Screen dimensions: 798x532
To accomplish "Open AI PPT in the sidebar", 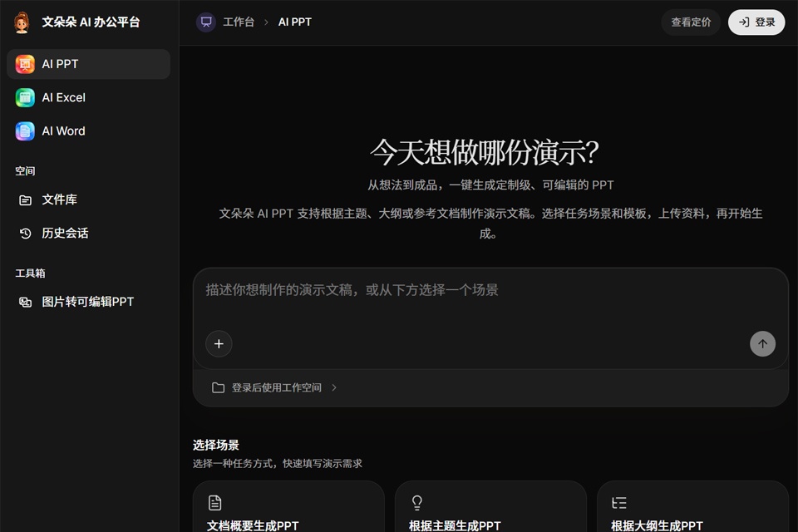I will point(89,64).
